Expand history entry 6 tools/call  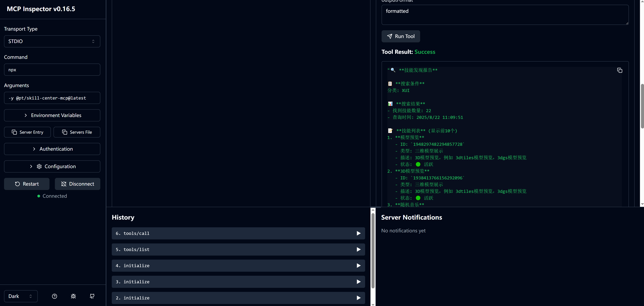(238, 233)
